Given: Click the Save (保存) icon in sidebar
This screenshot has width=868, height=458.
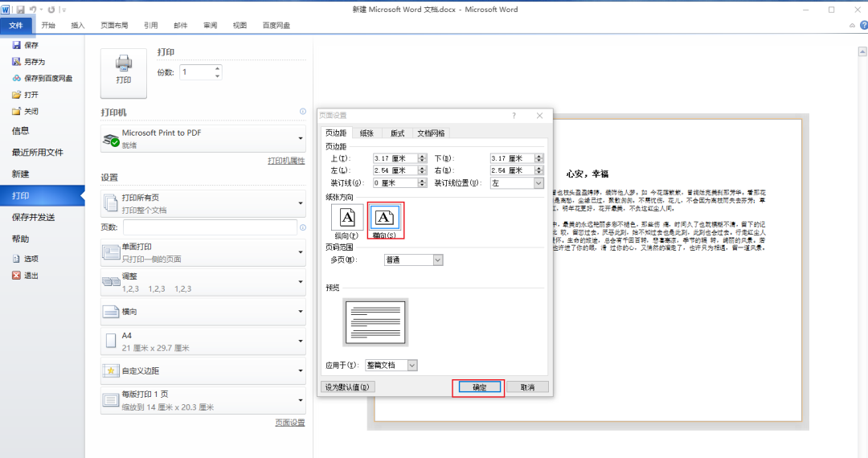Looking at the screenshot, I should (x=16, y=45).
